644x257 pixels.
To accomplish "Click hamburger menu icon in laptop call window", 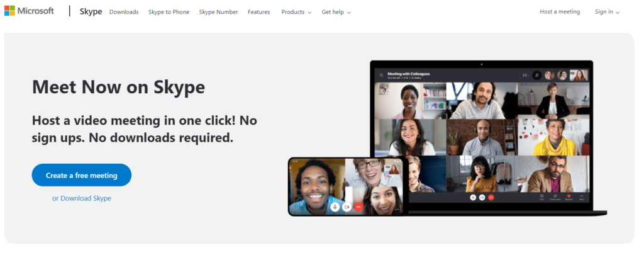I will [380, 74].
